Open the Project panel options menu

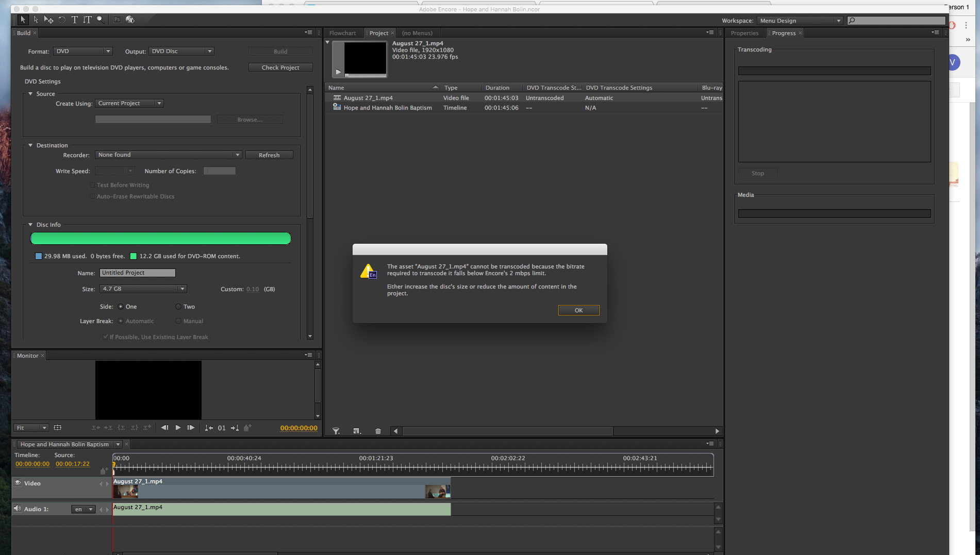point(710,32)
